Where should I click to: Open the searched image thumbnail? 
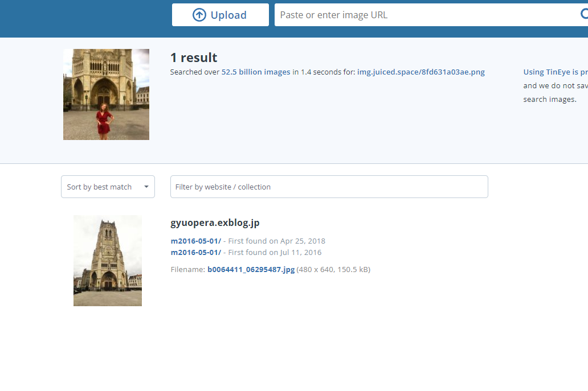pos(106,94)
